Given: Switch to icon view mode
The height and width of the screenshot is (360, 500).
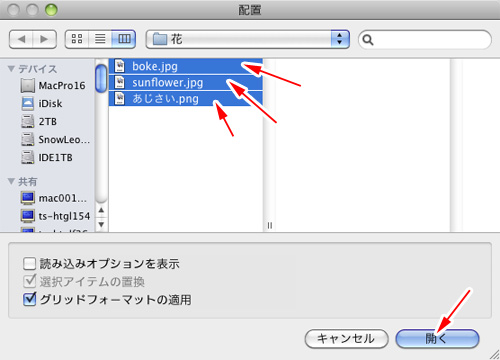Looking at the screenshot, I should coord(77,39).
